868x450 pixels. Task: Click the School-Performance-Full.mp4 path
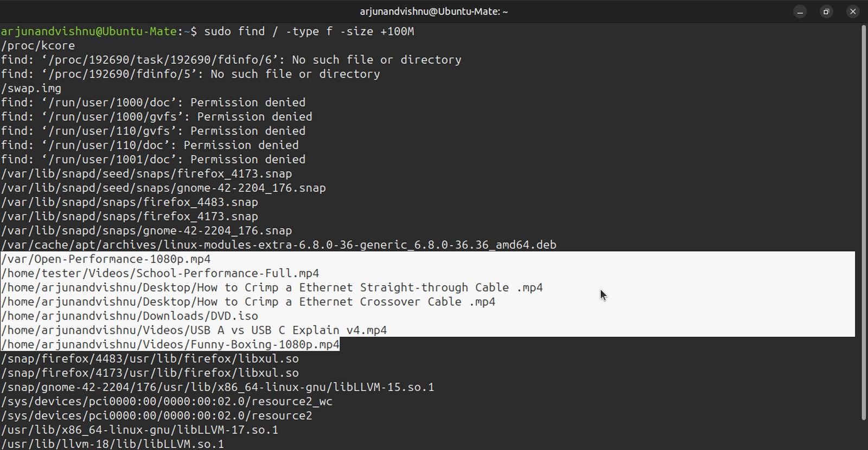coord(161,273)
